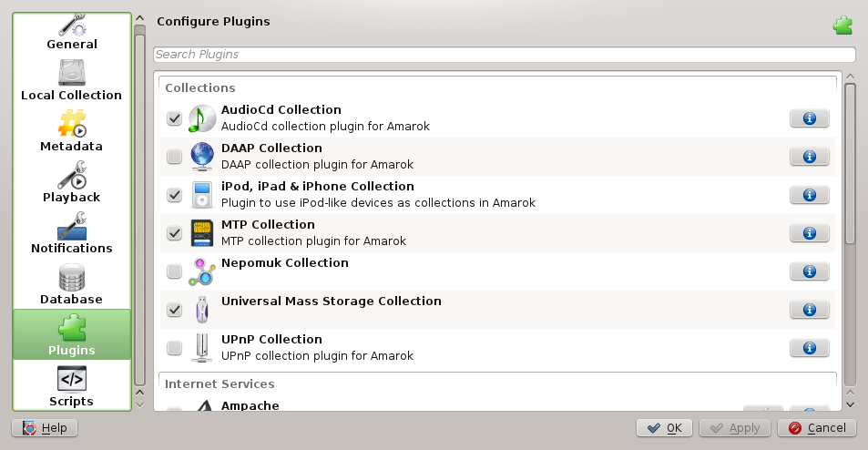Screen dimensions: 868x450
Task: Open info for AudioCd Collection plugin
Action: coord(809,118)
